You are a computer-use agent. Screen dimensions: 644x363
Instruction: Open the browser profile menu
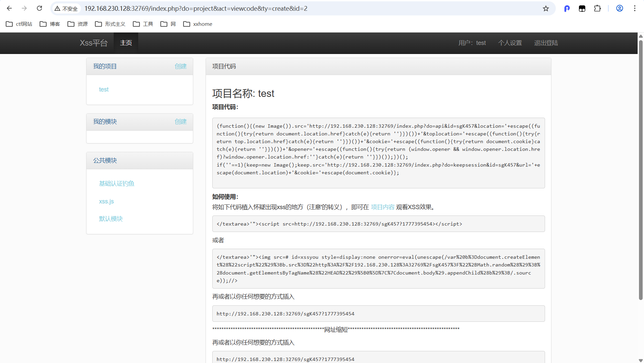[x=620, y=8]
